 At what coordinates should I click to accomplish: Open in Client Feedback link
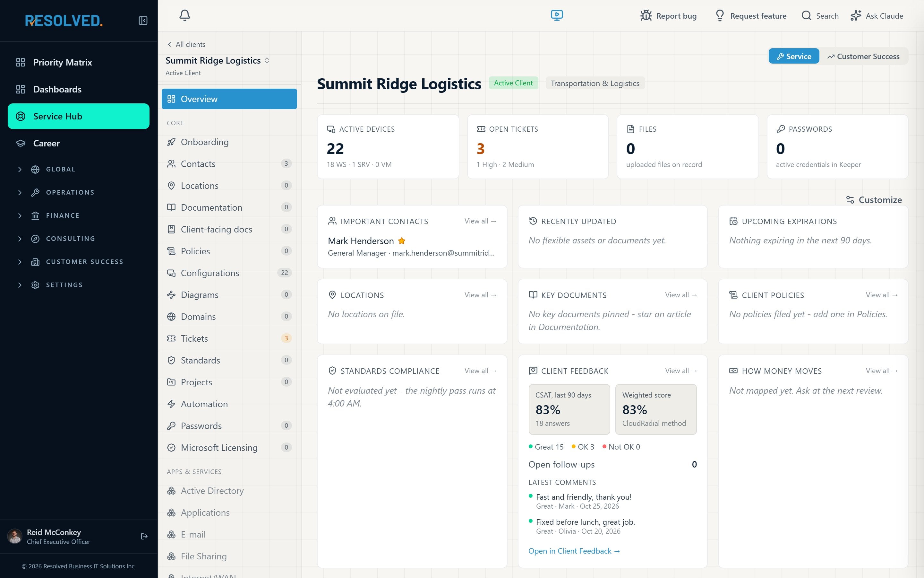[x=574, y=551]
